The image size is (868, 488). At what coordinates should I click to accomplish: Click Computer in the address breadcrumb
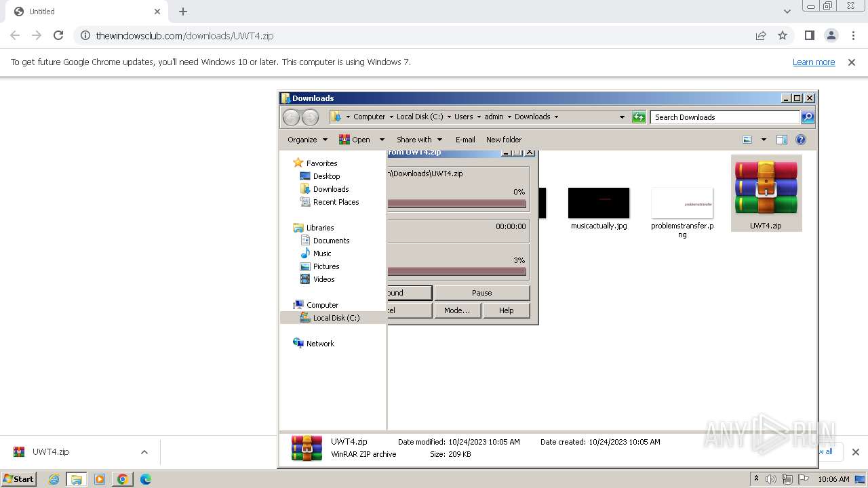pyautogui.click(x=369, y=117)
